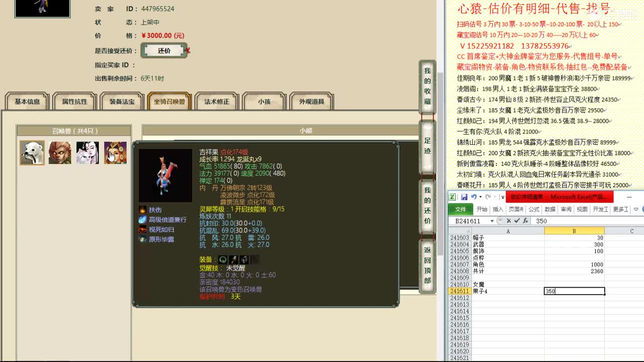The height and width of the screenshot is (362, 644).
Task: Open the Excel 数据 ribbon tab
Action: [550, 209]
